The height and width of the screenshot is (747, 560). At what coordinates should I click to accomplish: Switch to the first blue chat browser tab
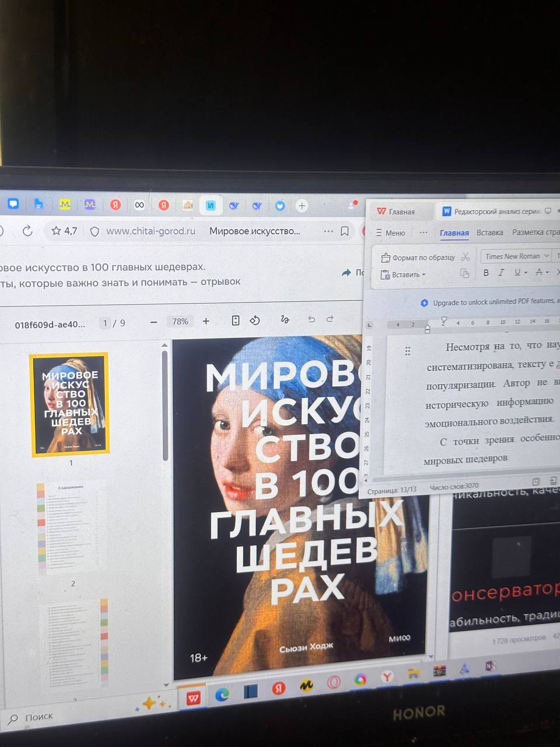[x=13, y=204]
